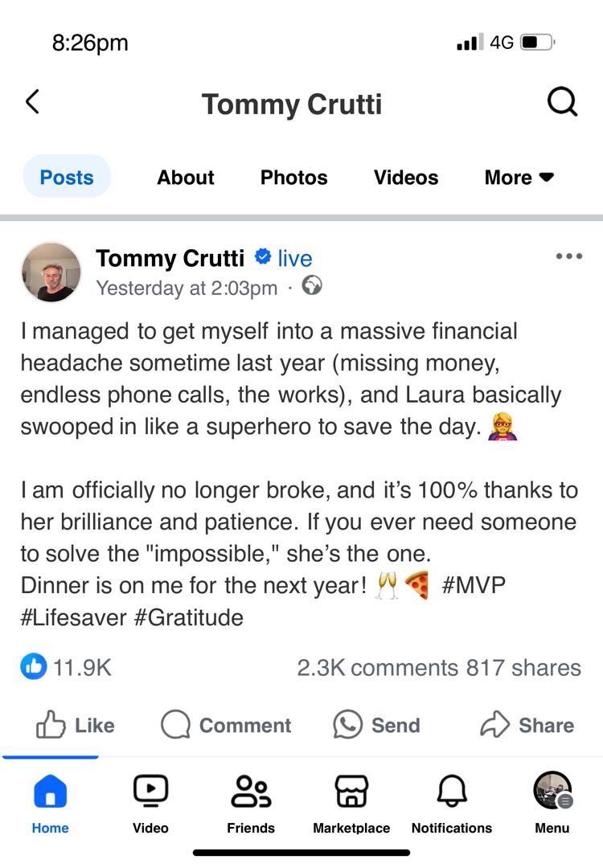Open search with magnifying glass icon
Viewport: 603px width, 868px height.
561,102
